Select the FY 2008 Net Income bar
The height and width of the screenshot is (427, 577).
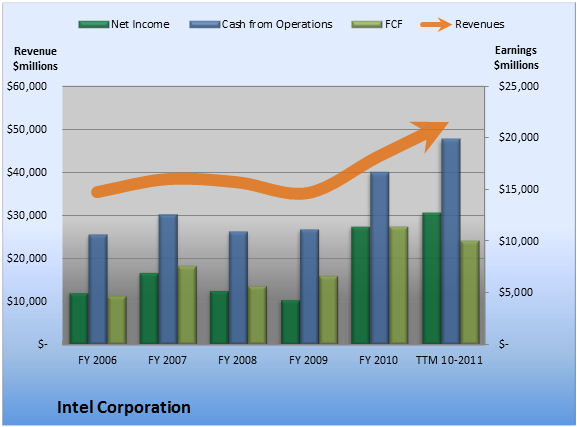[219, 318]
